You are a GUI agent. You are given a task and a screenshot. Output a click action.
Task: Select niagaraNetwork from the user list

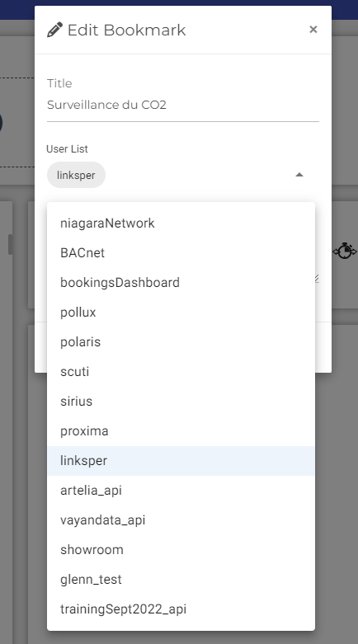181,223
